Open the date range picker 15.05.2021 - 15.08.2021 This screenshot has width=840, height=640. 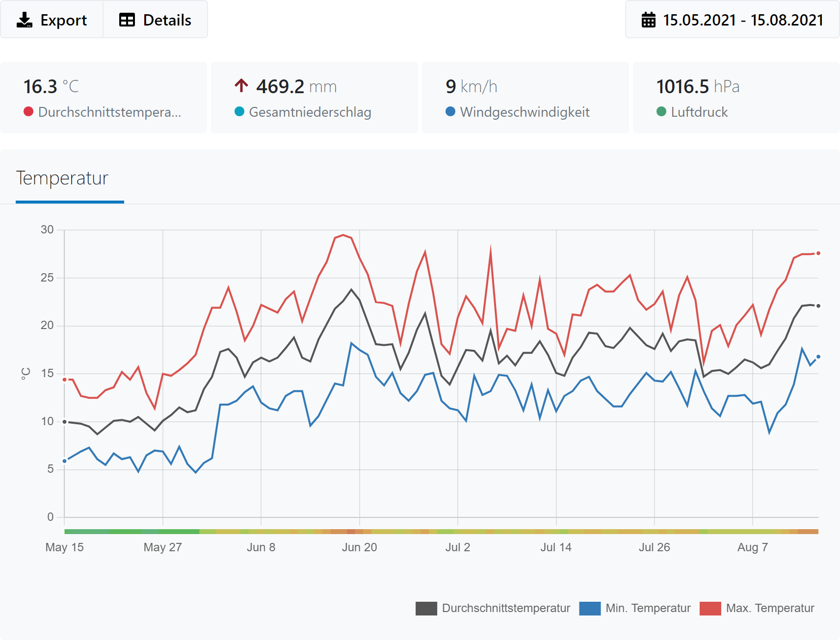(732, 20)
